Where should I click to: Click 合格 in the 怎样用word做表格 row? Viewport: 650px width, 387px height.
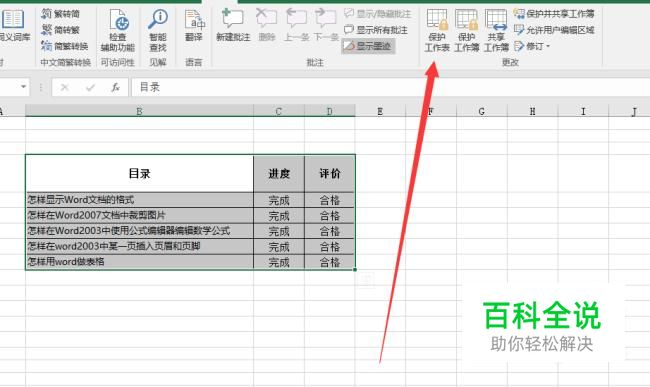point(330,262)
